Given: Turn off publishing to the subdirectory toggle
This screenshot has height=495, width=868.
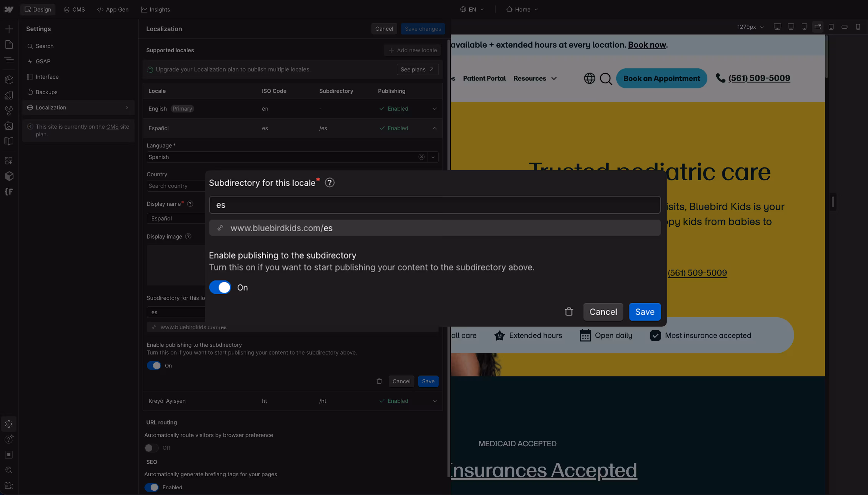Looking at the screenshot, I should [x=220, y=287].
